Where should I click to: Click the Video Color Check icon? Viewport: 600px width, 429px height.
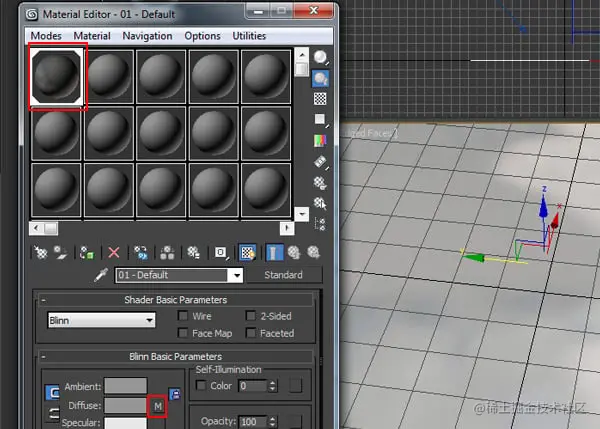[x=320, y=140]
